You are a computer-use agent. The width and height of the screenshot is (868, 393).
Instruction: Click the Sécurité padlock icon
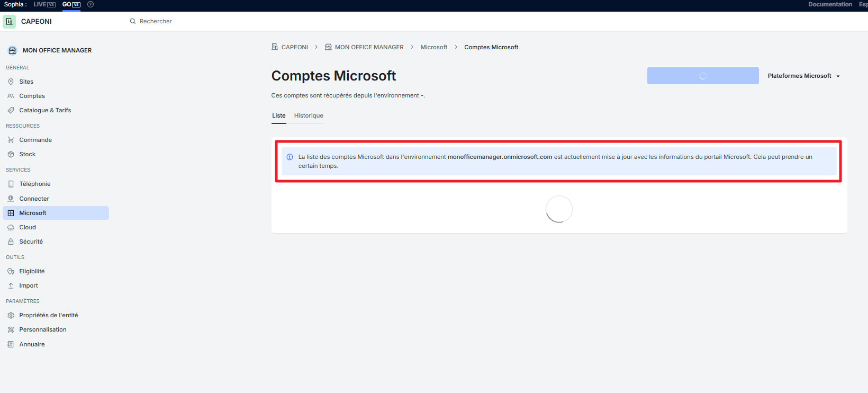click(11, 242)
